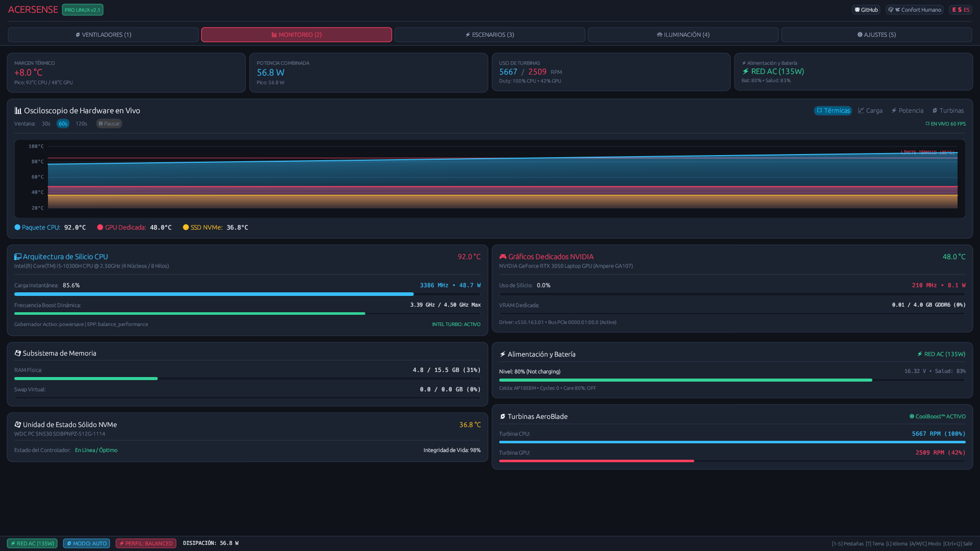Click the CPU silicon architecture icon
980x551 pixels.
click(18, 257)
